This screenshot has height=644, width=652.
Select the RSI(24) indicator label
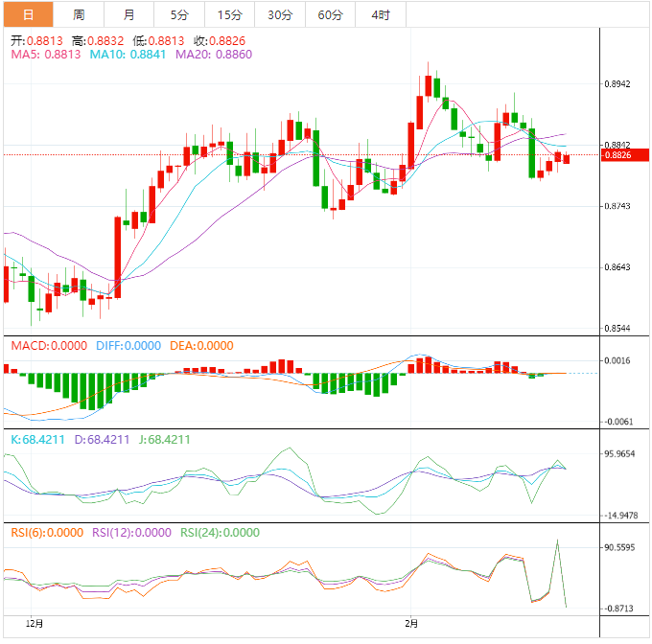221,533
